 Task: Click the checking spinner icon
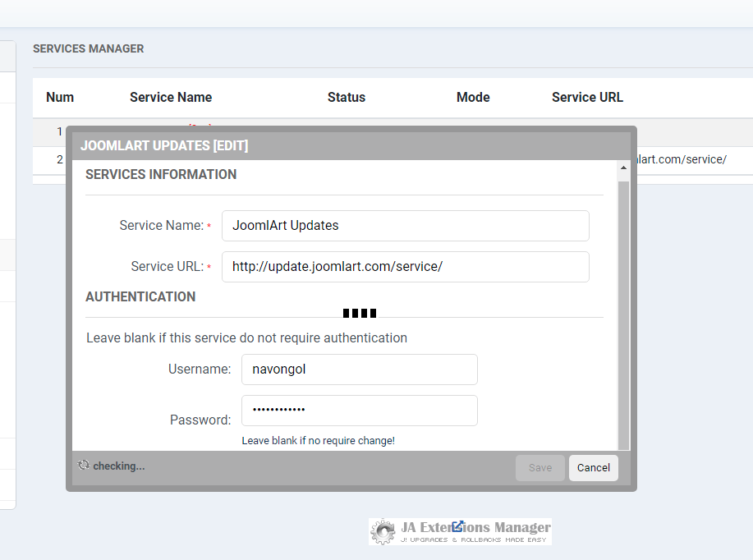(83, 466)
